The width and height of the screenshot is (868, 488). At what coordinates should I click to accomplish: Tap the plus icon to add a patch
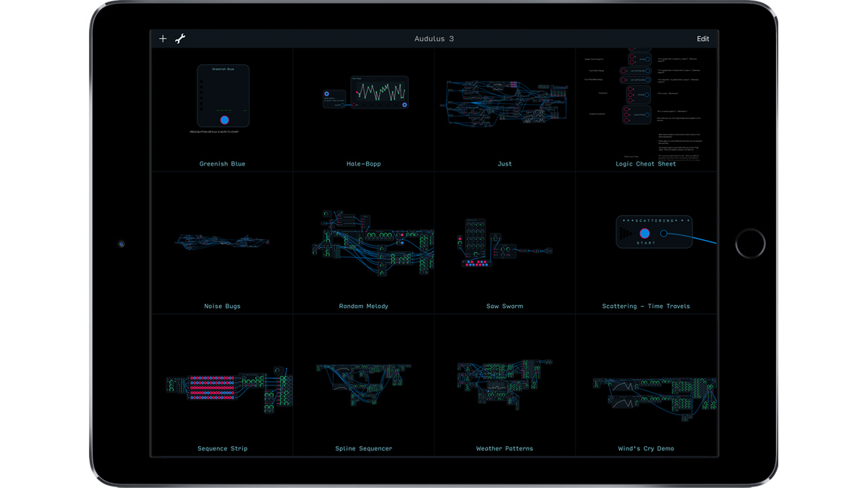(x=163, y=39)
